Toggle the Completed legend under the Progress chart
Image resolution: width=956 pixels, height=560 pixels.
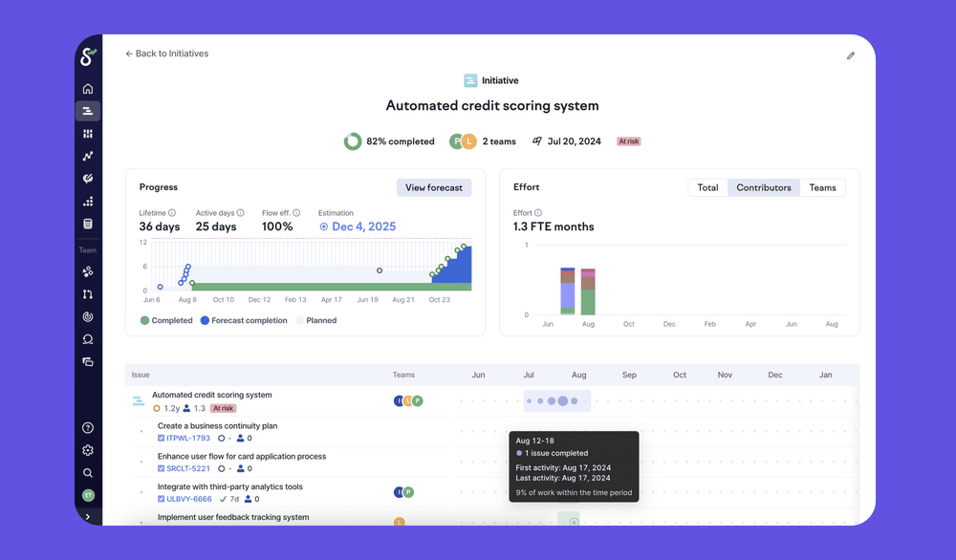(x=167, y=320)
